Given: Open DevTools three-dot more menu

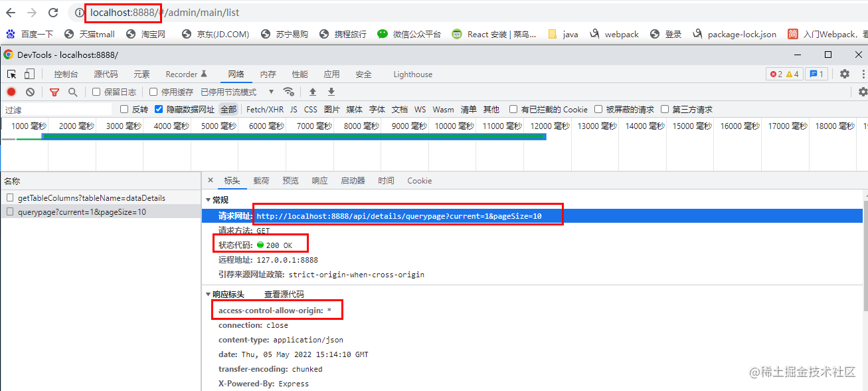Looking at the screenshot, I should pos(862,74).
